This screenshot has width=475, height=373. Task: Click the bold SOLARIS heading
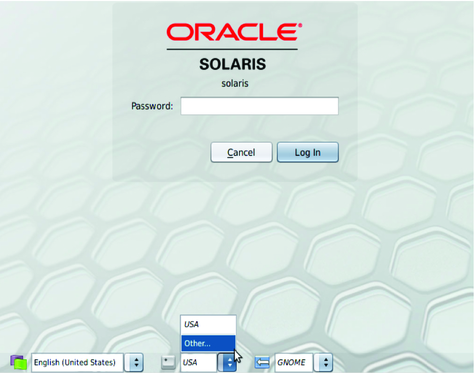(x=233, y=64)
